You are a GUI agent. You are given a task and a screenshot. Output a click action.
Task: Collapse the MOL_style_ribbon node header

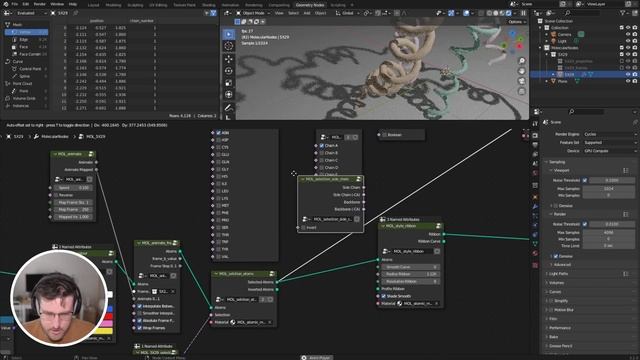(383, 226)
